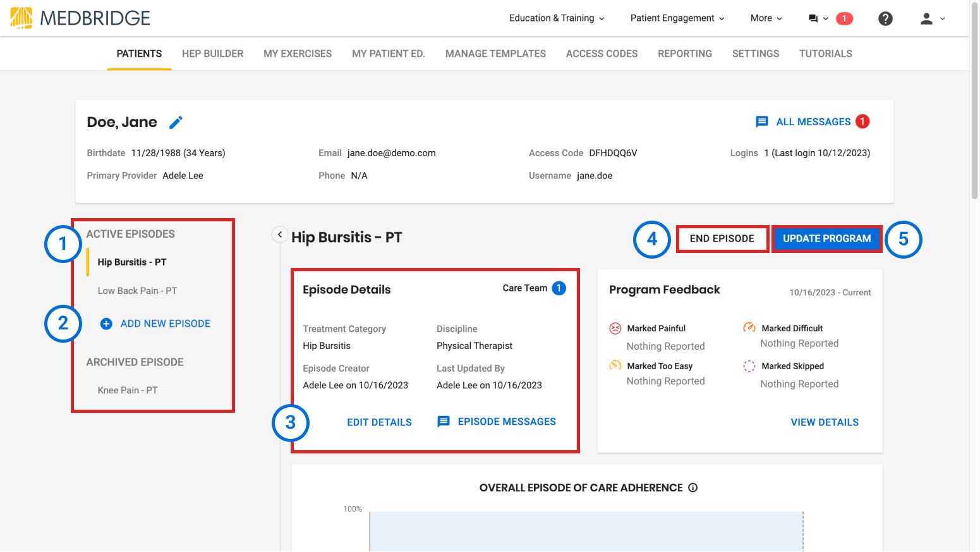The height and width of the screenshot is (552, 980).
Task: Click the email jane.doe@demo.com
Action: [x=391, y=153]
